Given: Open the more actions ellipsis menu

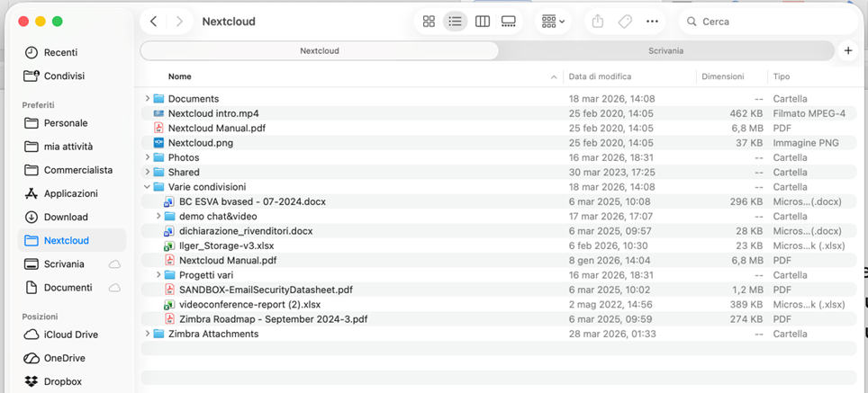Looking at the screenshot, I should click(652, 22).
